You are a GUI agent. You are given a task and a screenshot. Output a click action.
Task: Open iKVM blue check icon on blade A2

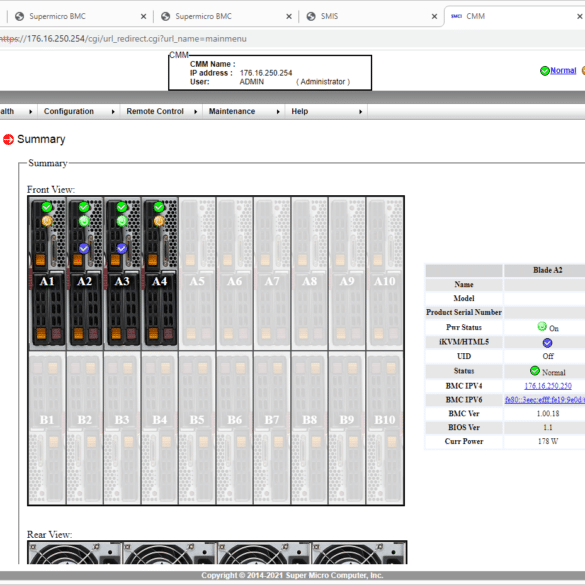(84, 248)
